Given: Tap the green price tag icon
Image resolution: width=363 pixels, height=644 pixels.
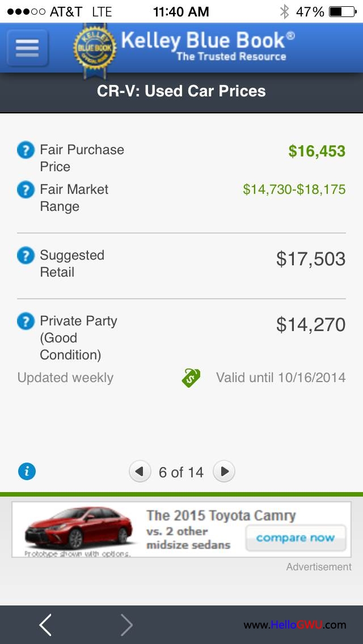Looking at the screenshot, I should click(x=191, y=378).
